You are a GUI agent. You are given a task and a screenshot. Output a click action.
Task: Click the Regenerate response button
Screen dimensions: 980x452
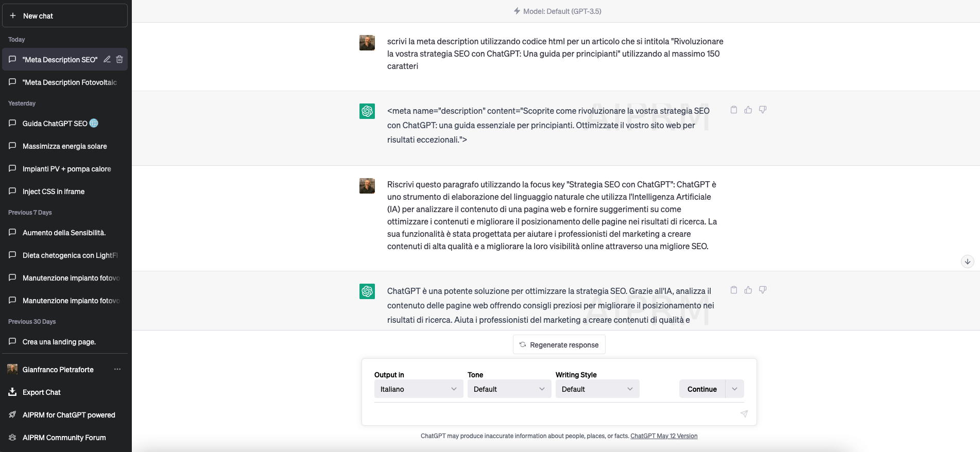[x=559, y=344]
